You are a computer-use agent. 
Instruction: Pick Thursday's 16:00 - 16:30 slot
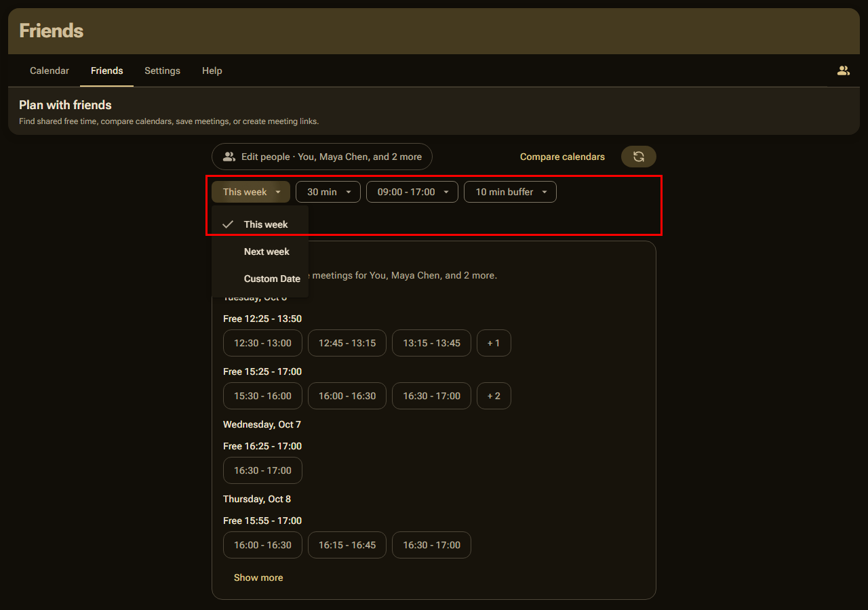coord(262,545)
